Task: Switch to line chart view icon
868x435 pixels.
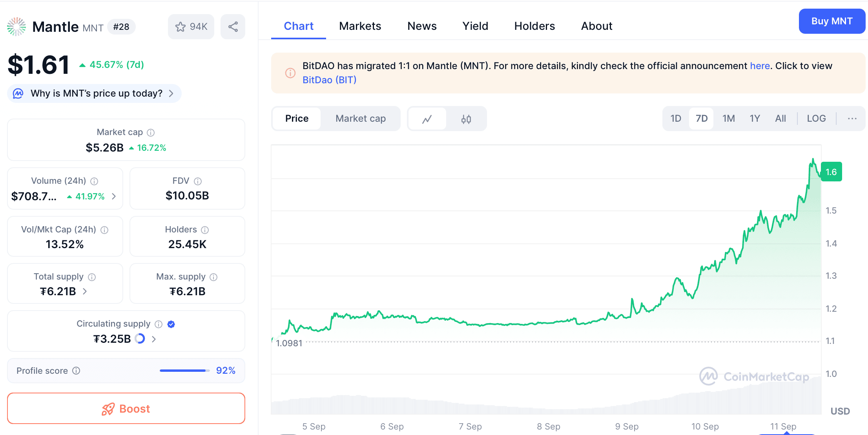Action: 427,119
